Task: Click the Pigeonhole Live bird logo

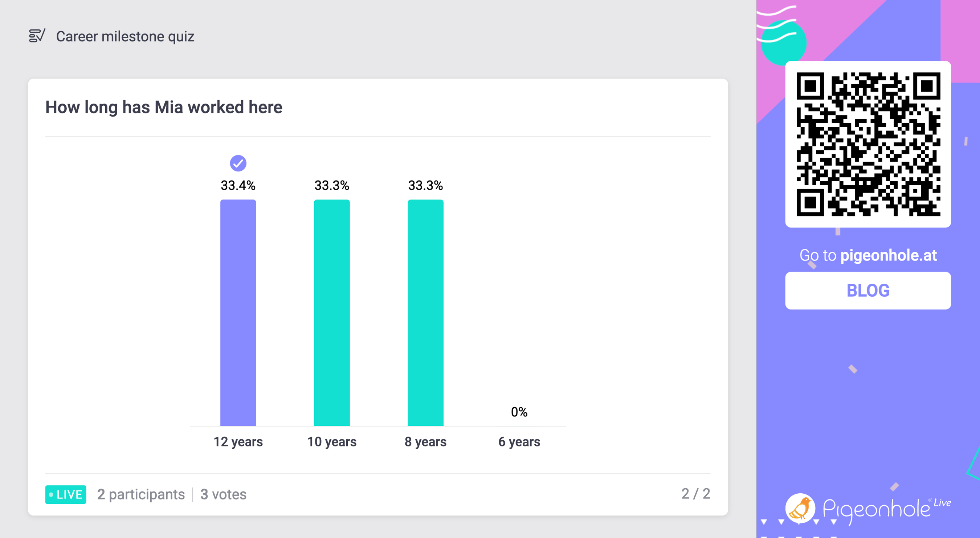Action: (800, 508)
